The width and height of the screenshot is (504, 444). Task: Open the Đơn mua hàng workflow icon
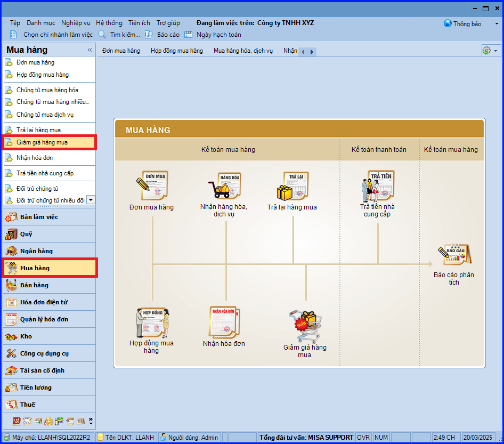tap(151, 186)
